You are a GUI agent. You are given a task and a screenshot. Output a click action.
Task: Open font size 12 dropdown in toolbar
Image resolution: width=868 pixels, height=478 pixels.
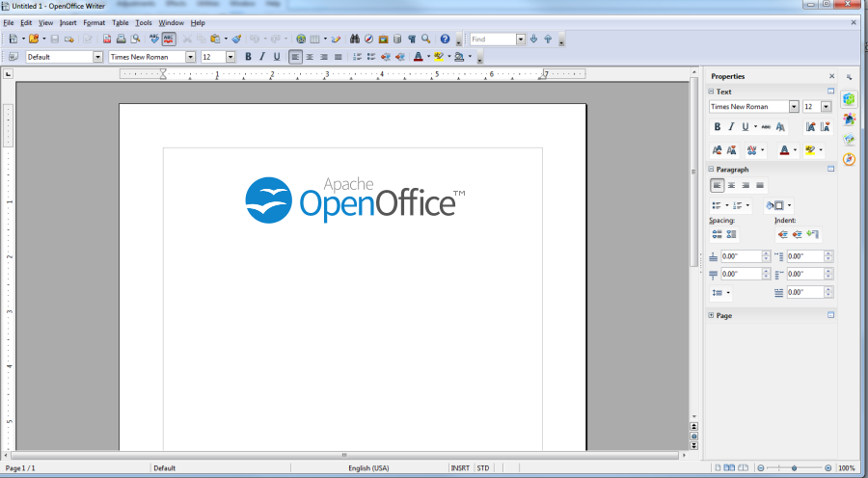231,57
